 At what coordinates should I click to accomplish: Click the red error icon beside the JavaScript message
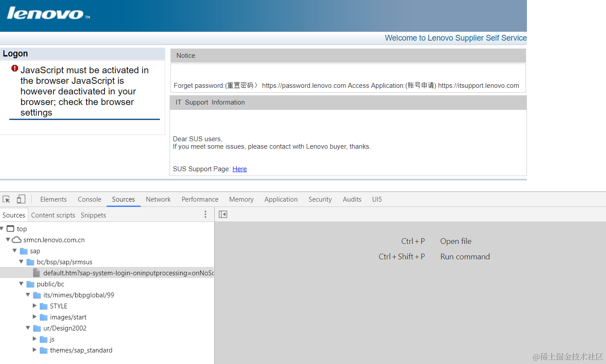(15, 68)
